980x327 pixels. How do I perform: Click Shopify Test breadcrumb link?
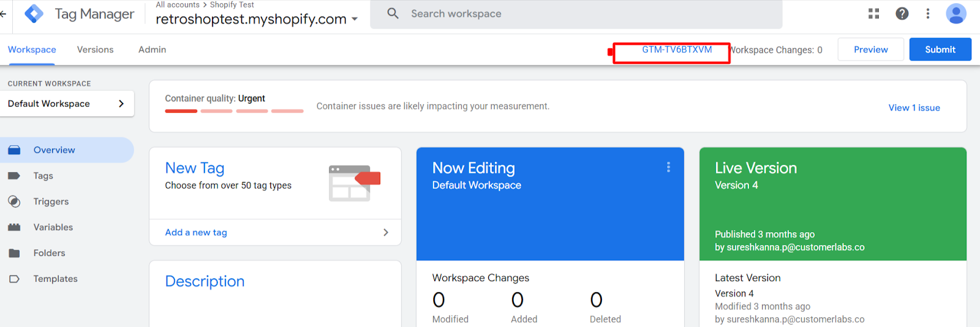coord(232,5)
